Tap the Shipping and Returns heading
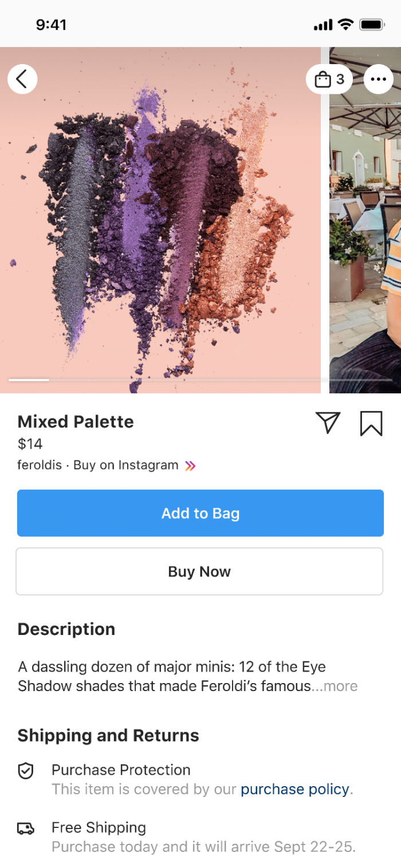The height and width of the screenshot is (868, 401). click(108, 736)
